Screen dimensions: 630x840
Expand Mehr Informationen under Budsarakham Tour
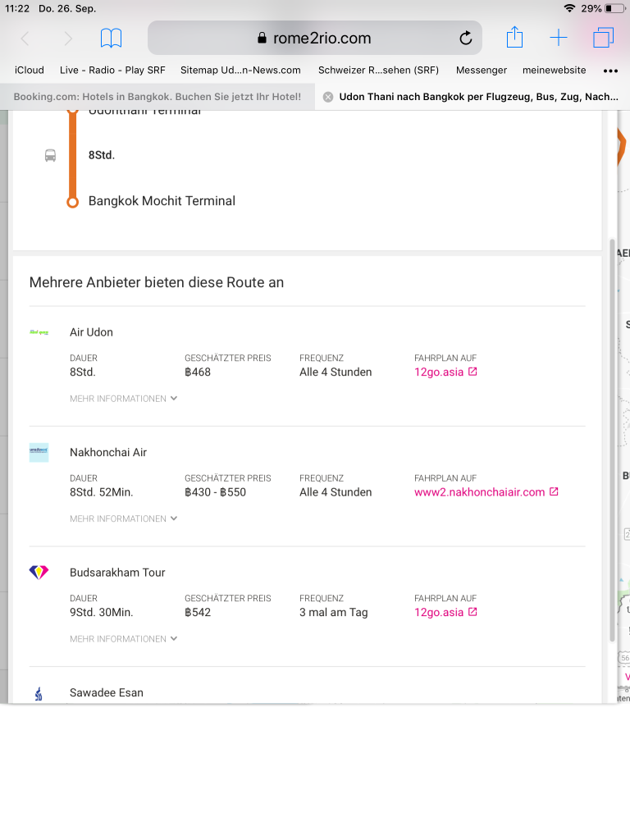tap(124, 639)
